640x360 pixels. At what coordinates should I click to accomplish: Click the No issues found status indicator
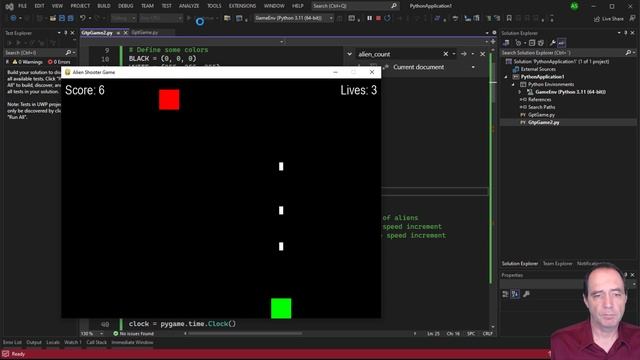coord(134,333)
